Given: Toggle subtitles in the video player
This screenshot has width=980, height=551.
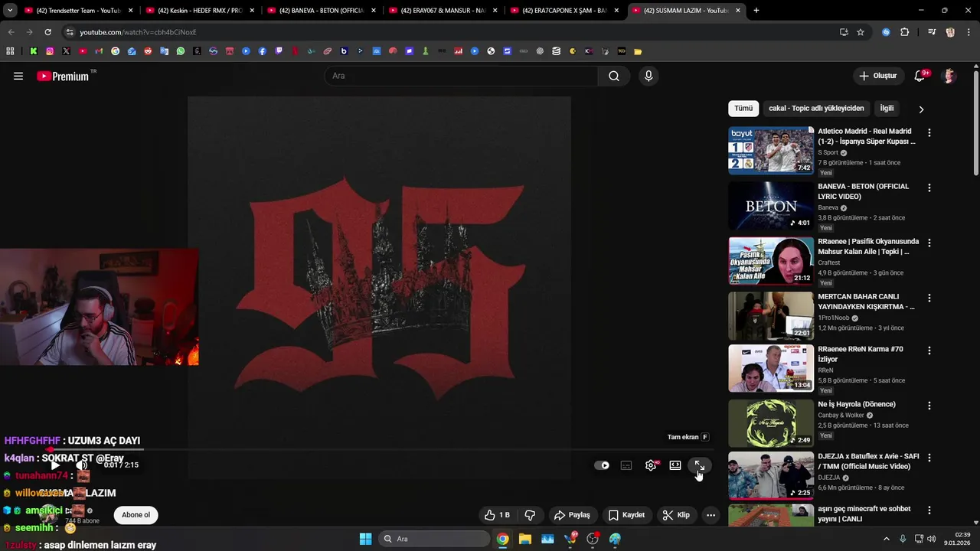Looking at the screenshot, I should (626, 465).
